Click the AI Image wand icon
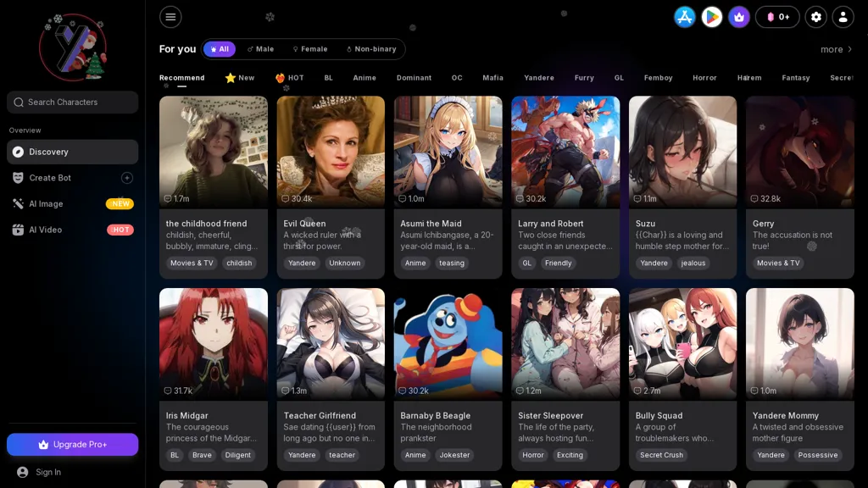The image size is (868, 488). pos(19,203)
